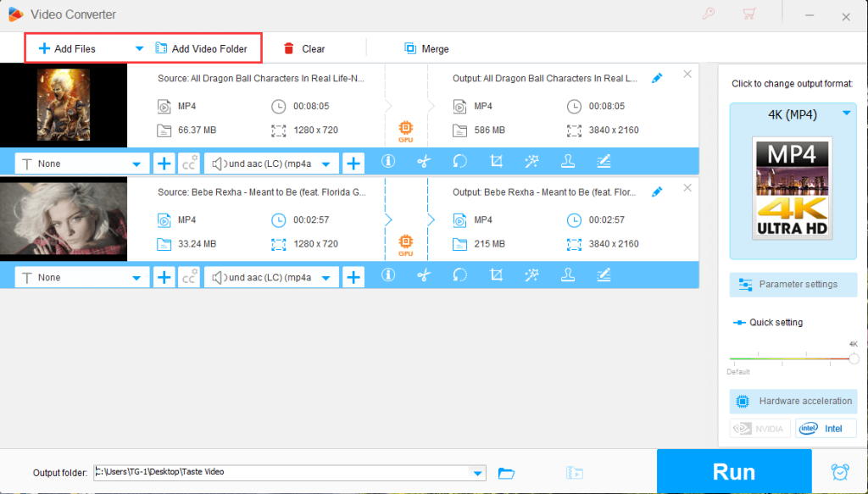The image size is (868, 494).
Task: Click Bebe Rexha output size 215 MB
Action: (489, 244)
